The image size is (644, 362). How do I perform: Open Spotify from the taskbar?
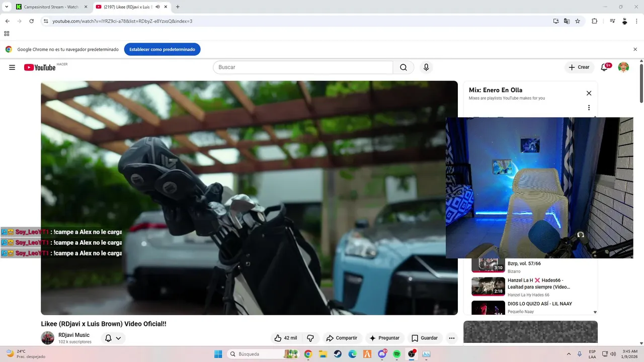coord(397,354)
